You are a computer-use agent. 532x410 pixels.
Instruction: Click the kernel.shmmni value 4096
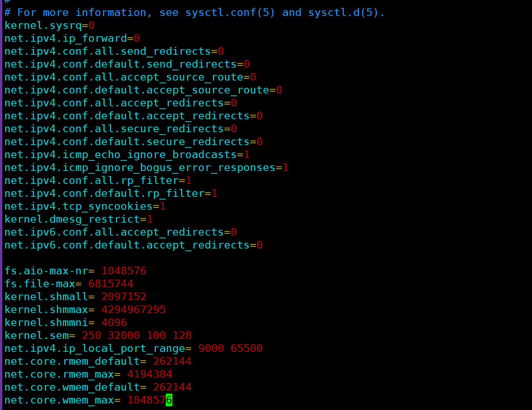114,323
